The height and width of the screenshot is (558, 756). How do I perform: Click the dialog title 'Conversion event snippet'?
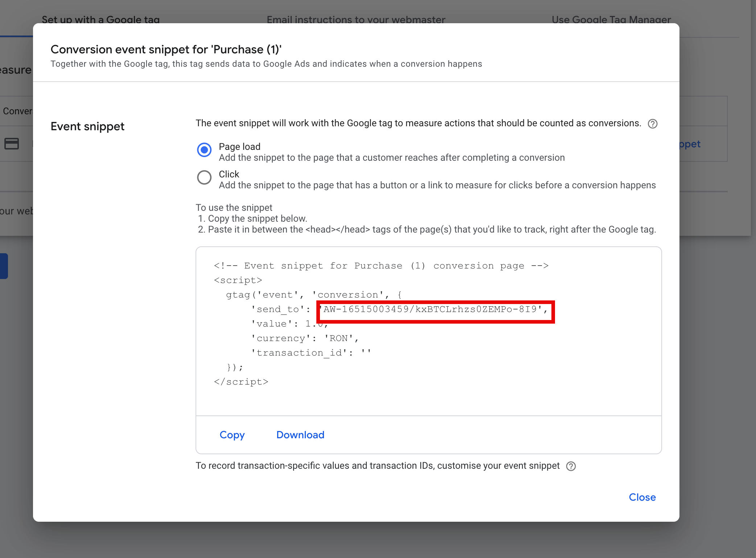tap(166, 49)
